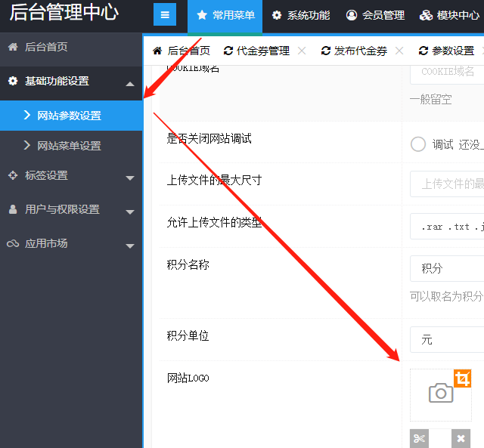484x448 pixels.
Task: Expand the 应用市场 sidebar group
Action: 130,245
